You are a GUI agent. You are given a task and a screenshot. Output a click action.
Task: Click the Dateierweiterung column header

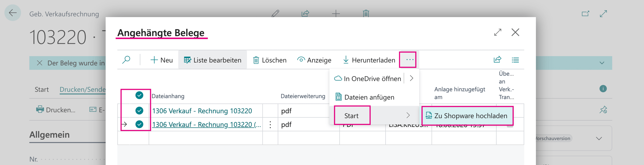click(x=303, y=96)
